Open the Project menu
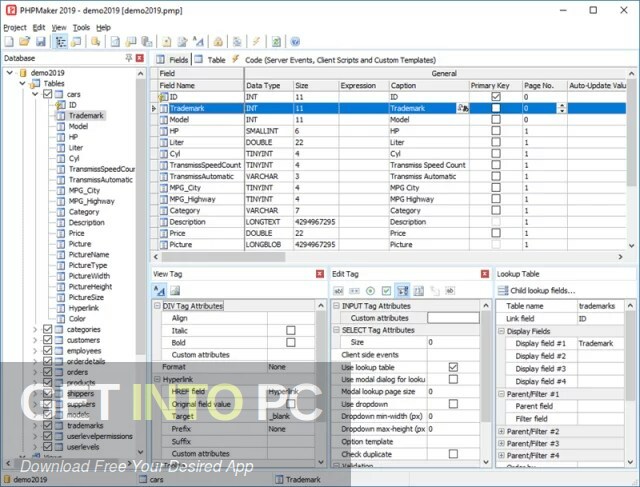The image size is (640, 487). click(x=15, y=27)
